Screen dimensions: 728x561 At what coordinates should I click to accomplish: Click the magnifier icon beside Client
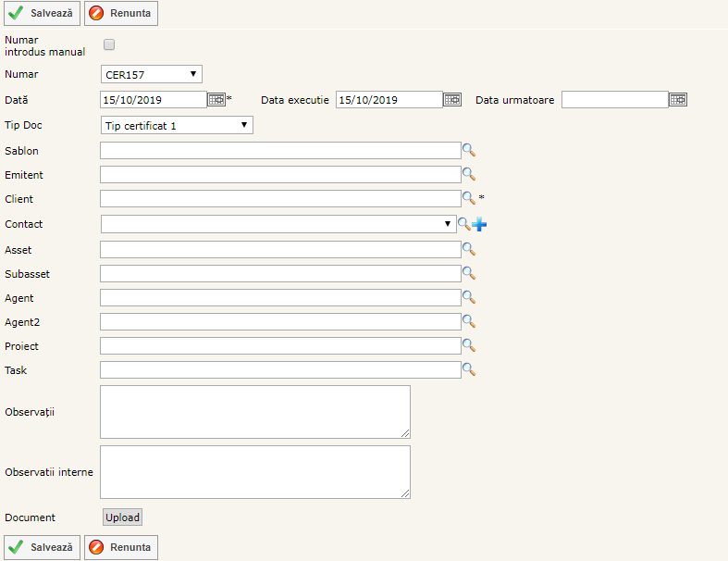468,198
